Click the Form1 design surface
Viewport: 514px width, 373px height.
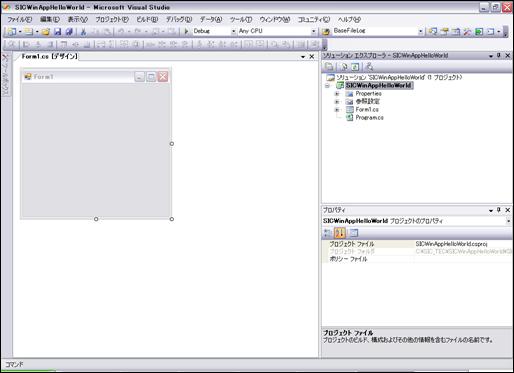tap(96, 150)
